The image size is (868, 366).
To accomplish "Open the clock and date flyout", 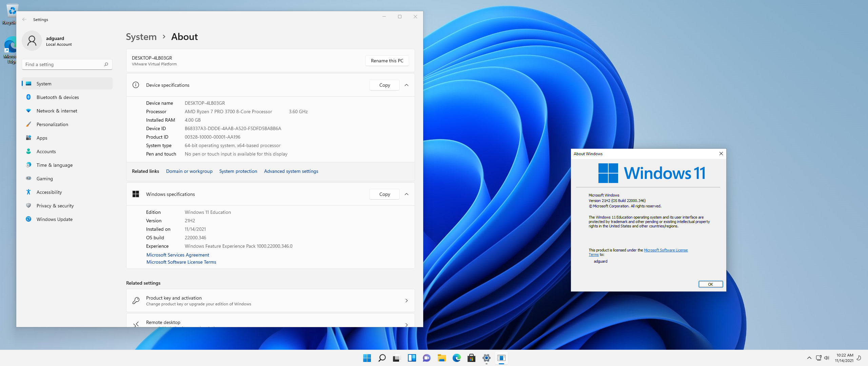I will coord(844,358).
